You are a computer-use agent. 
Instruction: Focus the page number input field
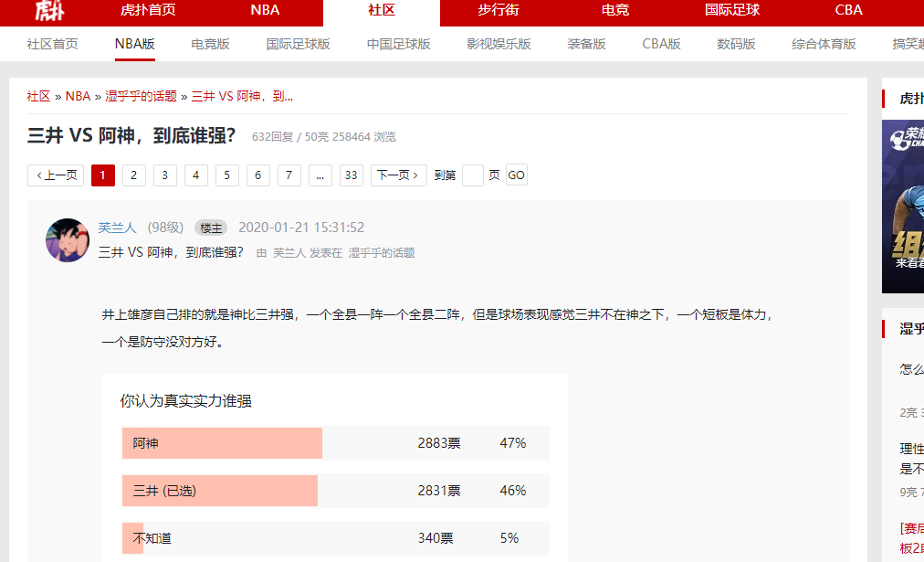[473, 175]
